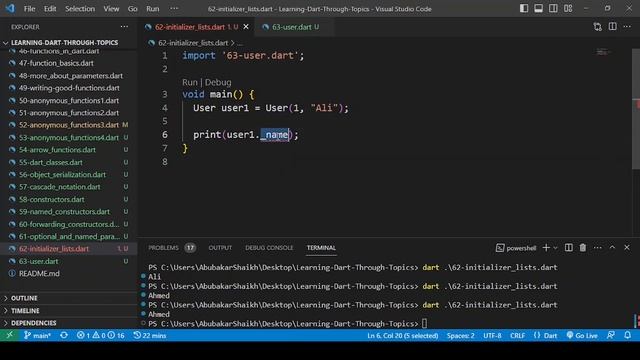Screen dimensions: 640x360
Task: Close the terminal panel
Action: [x=627, y=248]
